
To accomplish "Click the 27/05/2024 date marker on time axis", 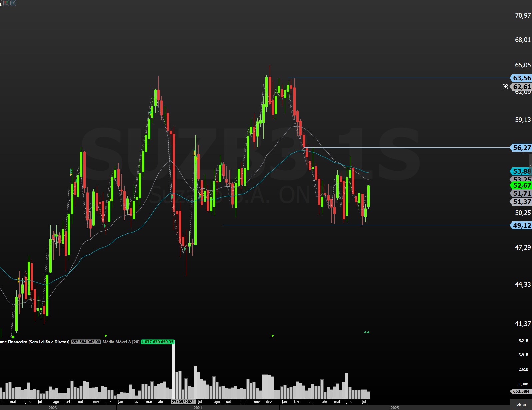I will coord(183,402).
